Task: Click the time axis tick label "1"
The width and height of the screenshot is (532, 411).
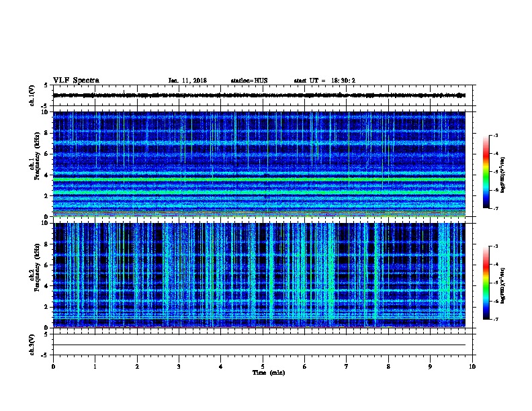Action: (x=95, y=366)
